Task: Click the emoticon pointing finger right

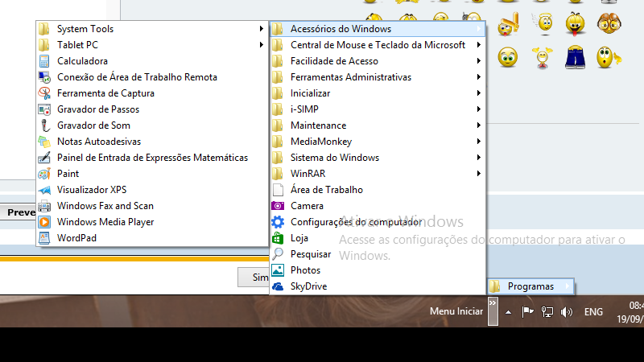Action: click(609, 57)
